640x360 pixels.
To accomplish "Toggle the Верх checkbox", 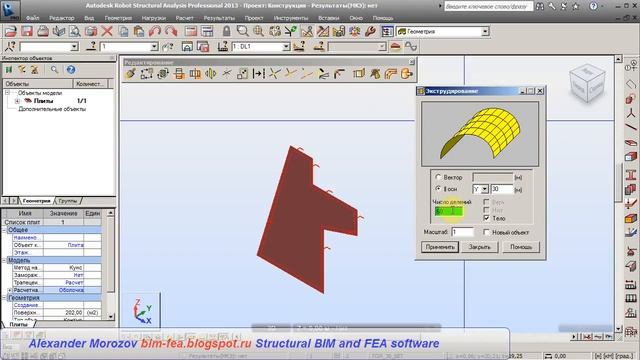I will 486,202.
